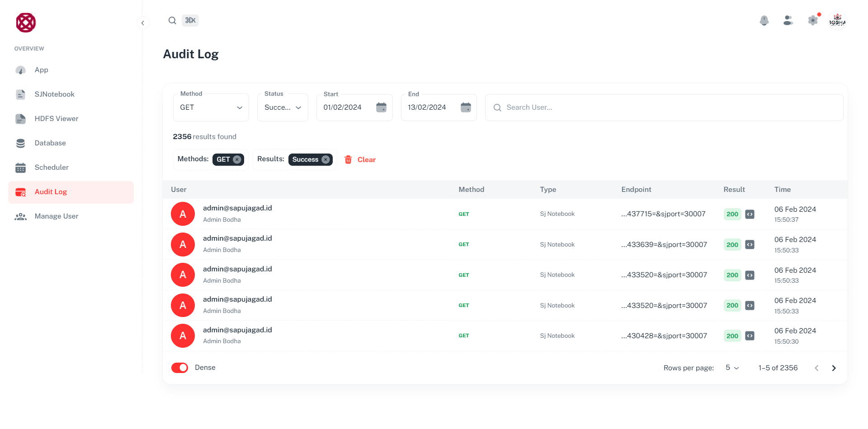View response code for 15:50:37 row
The image size is (868, 429).
(750, 214)
